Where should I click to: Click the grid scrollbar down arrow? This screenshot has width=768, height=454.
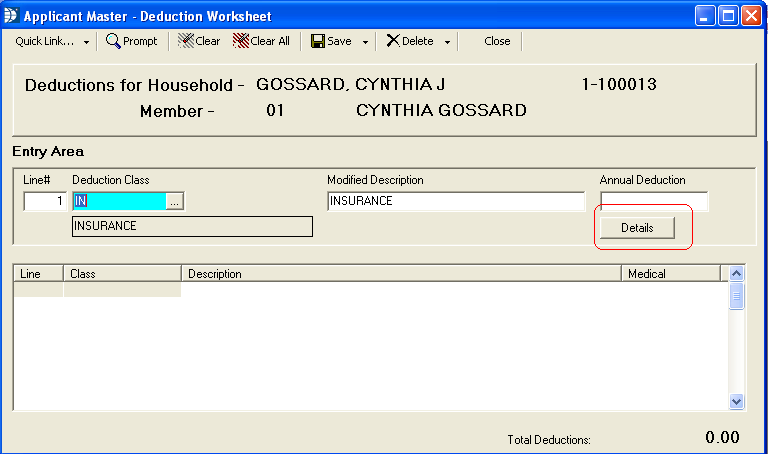coord(737,401)
